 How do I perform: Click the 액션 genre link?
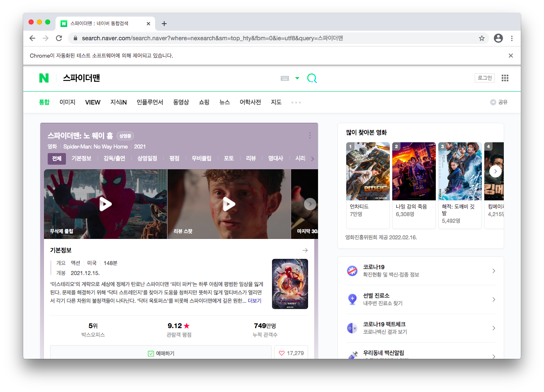click(x=75, y=263)
